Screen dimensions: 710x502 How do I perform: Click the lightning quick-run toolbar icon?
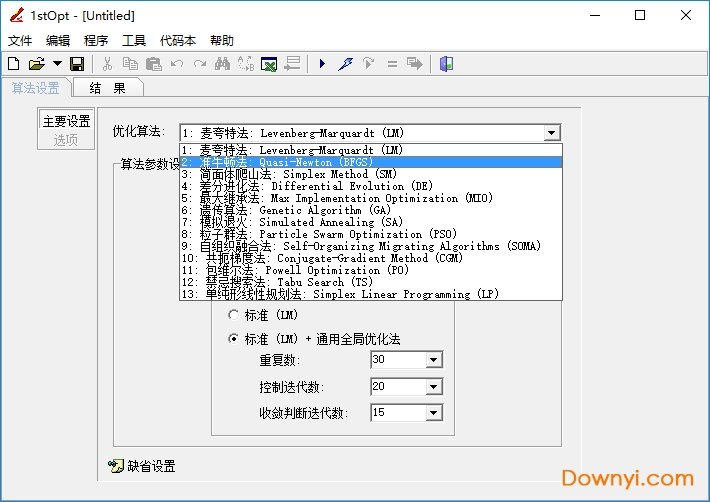(345, 64)
